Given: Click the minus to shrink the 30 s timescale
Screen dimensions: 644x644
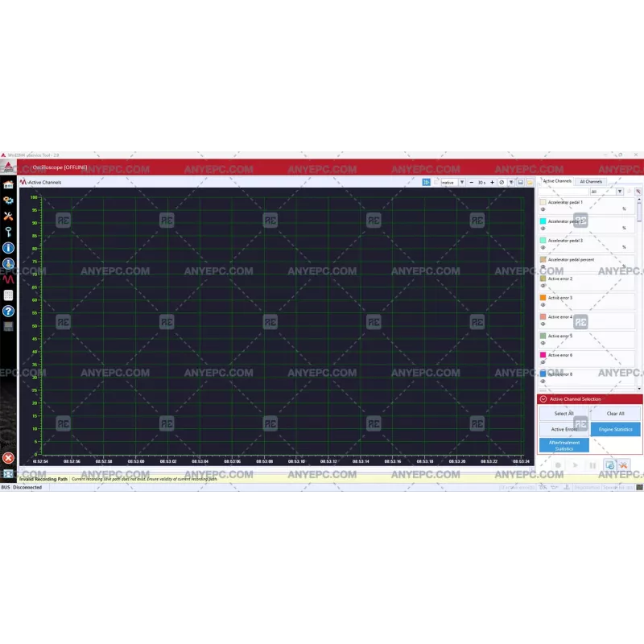Looking at the screenshot, I should point(471,183).
